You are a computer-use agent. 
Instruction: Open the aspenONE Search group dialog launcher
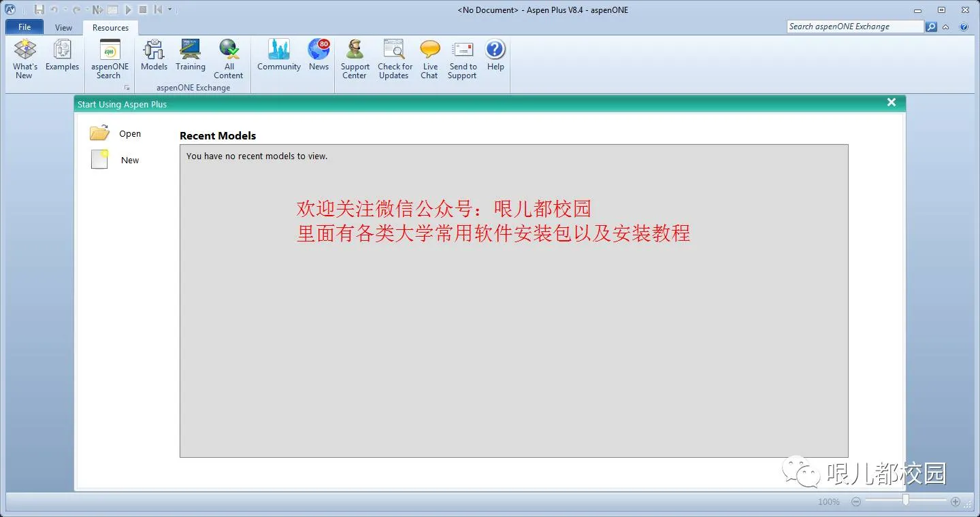[x=127, y=88]
